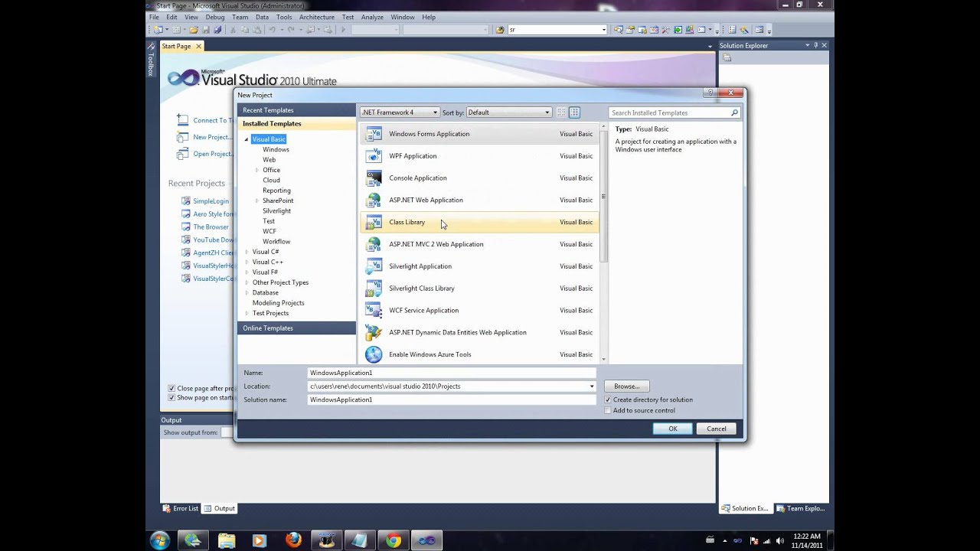Viewport: 980px width, 551px height.
Task: Toggle Create directory for solution checkbox
Action: tap(608, 399)
